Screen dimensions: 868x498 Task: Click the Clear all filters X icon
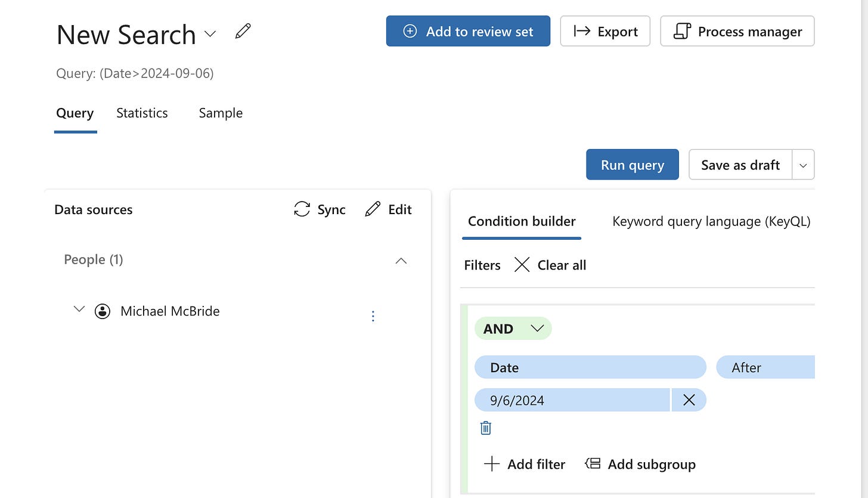pos(522,265)
